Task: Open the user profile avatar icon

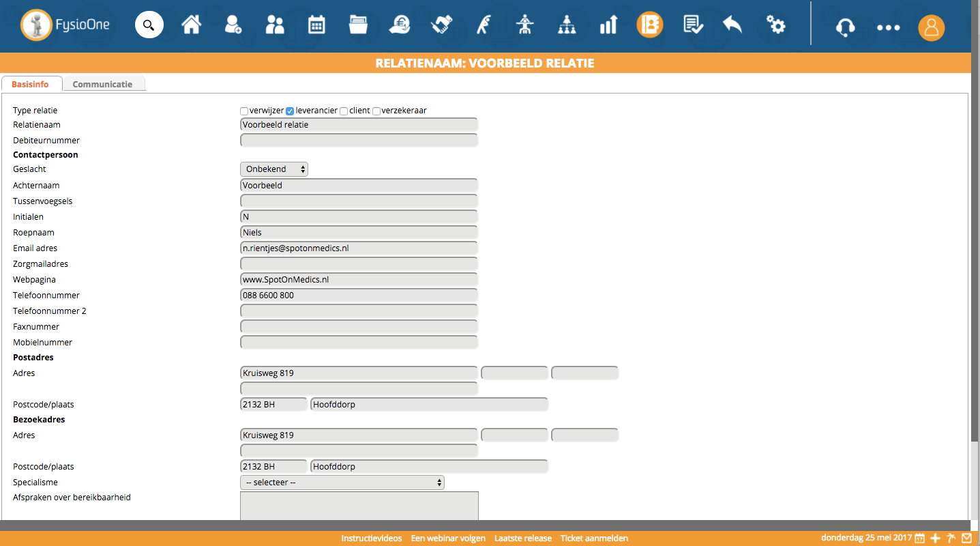Action: [931, 28]
